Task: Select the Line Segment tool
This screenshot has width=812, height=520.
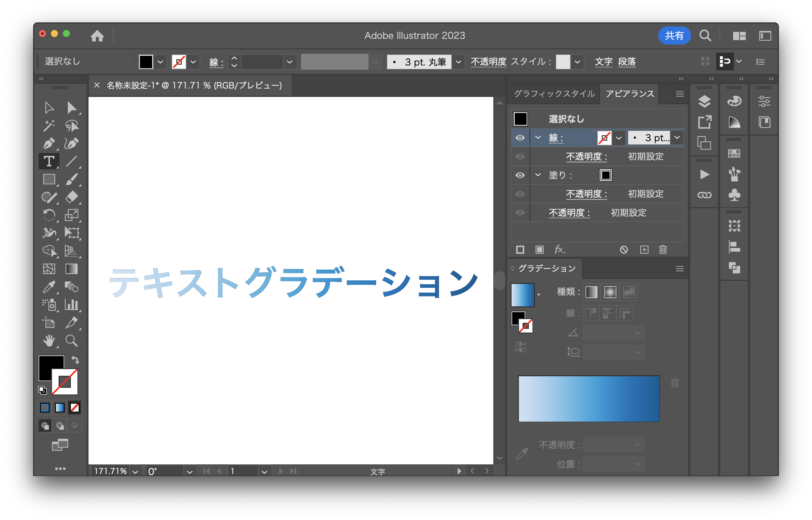Action: (71, 161)
